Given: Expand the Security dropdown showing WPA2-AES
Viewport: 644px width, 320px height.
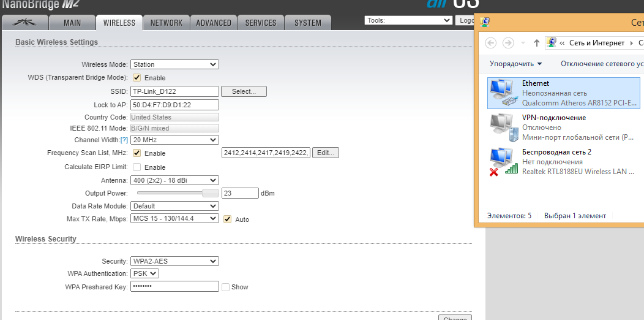Looking at the screenshot, I should tap(174, 261).
